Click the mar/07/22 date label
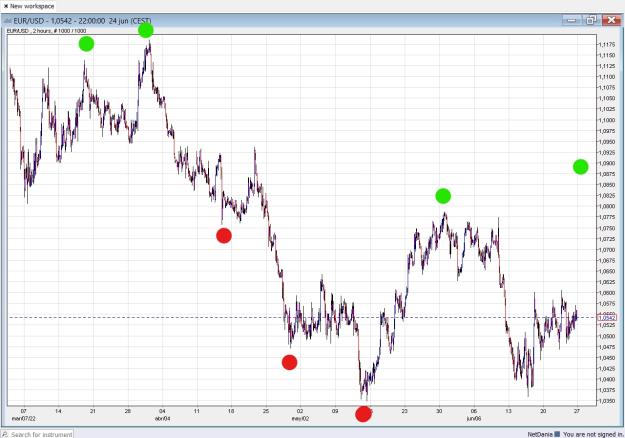The width and height of the screenshot is (625, 438). coord(24,419)
